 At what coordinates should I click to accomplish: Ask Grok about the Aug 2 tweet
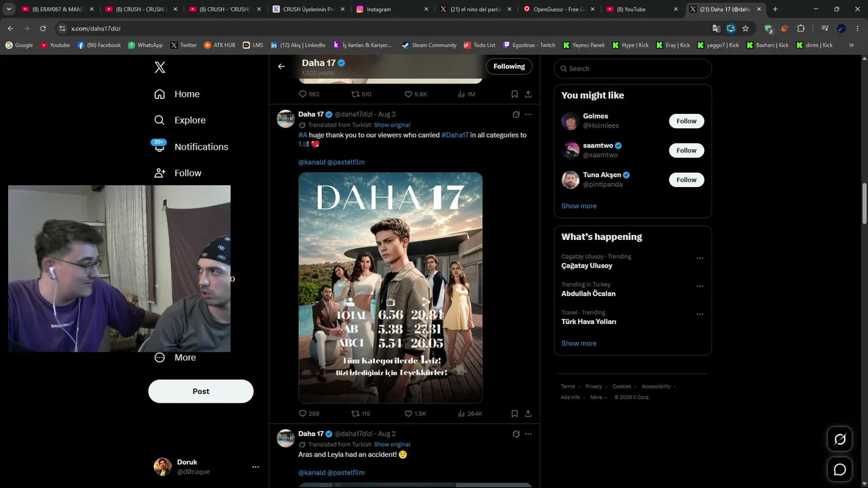(x=516, y=434)
